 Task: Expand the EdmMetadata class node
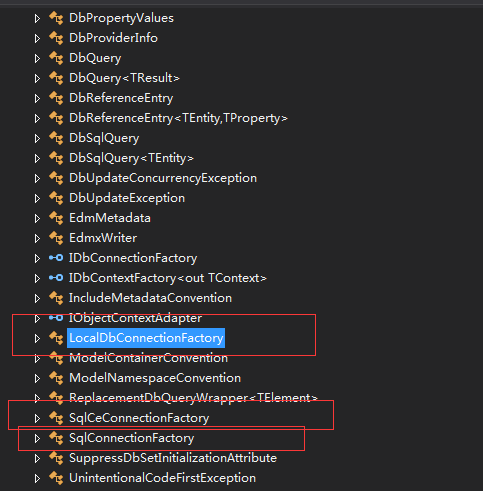(x=37, y=218)
